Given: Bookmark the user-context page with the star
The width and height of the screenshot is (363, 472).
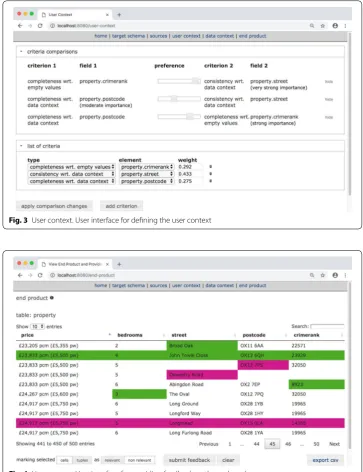Looking at the screenshot, I should point(323,26).
